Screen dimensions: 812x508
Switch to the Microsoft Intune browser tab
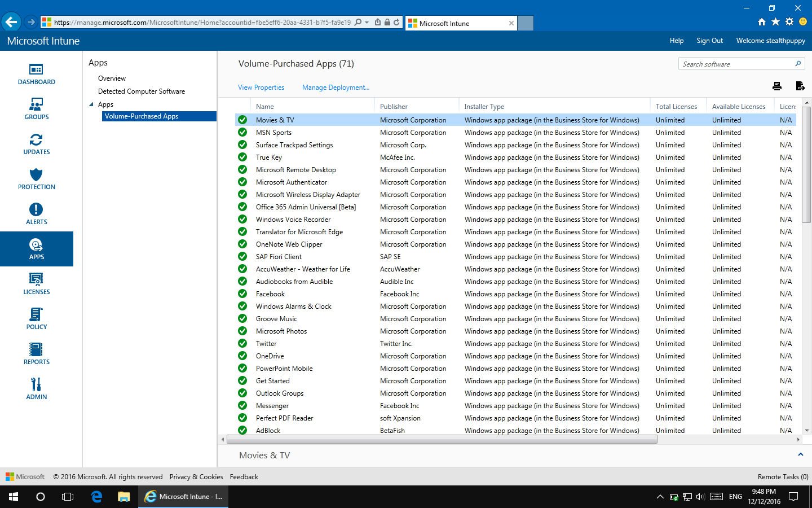(x=461, y=23)
